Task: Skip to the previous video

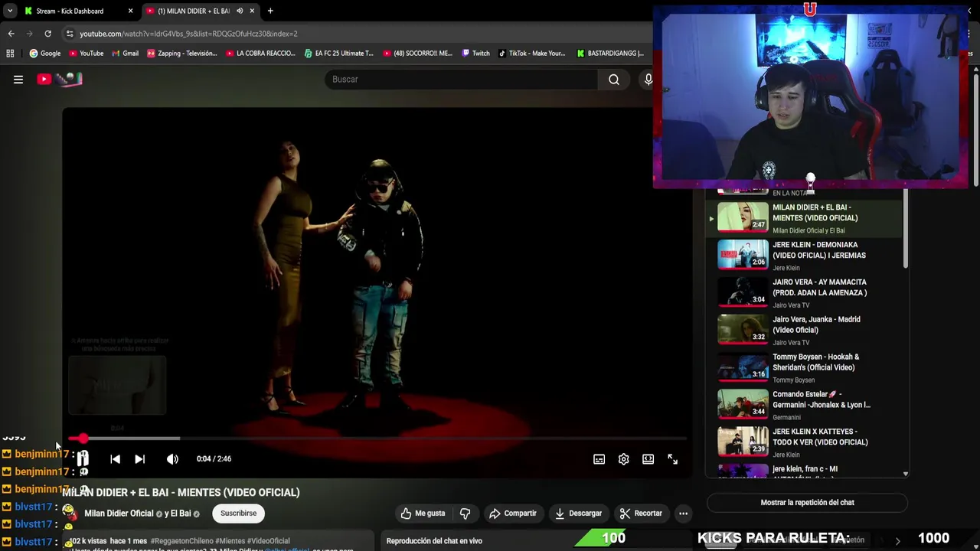Action: click(115, 459)
